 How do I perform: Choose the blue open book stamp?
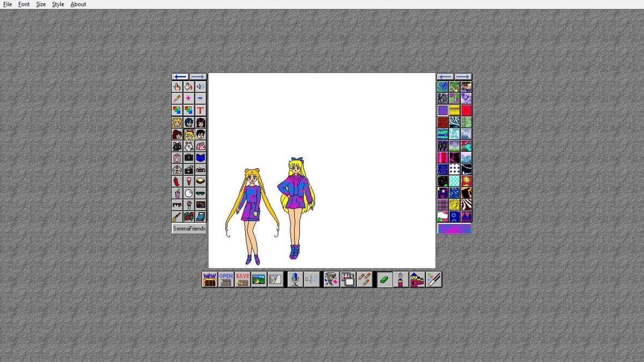point(200,157)
